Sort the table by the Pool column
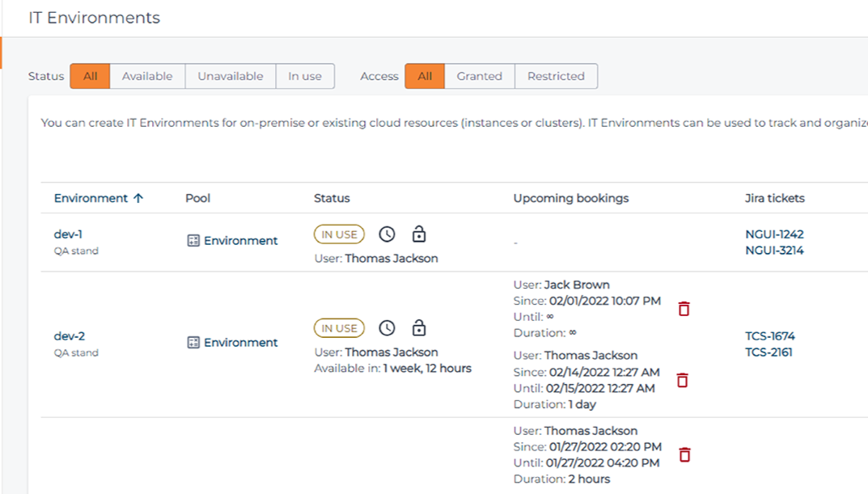 pos(197,197)
